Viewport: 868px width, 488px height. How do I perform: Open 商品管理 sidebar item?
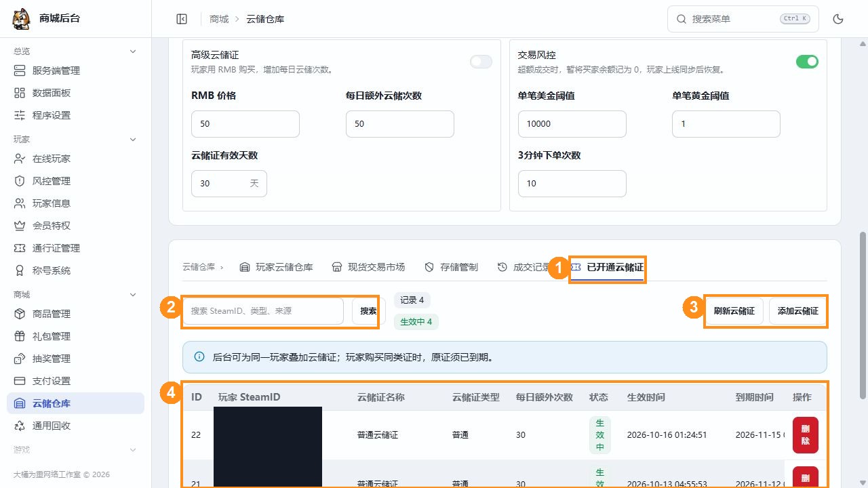coord(75,314)
